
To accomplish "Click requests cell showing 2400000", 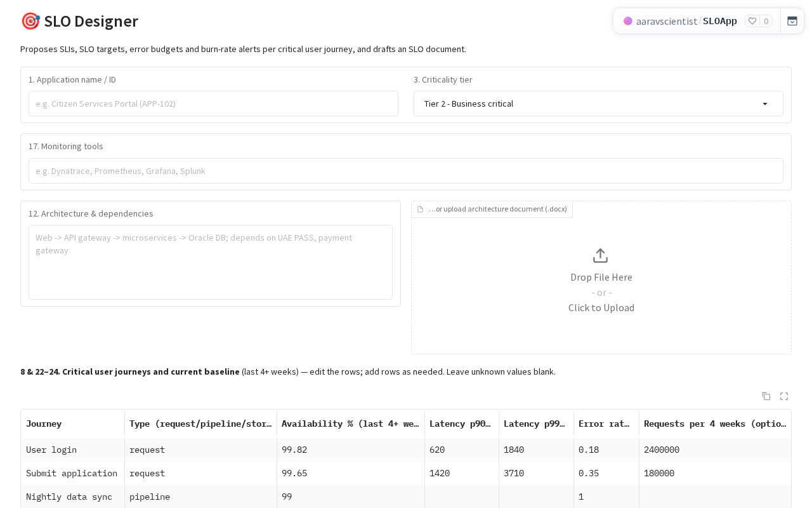I will [x=715, y=450].
